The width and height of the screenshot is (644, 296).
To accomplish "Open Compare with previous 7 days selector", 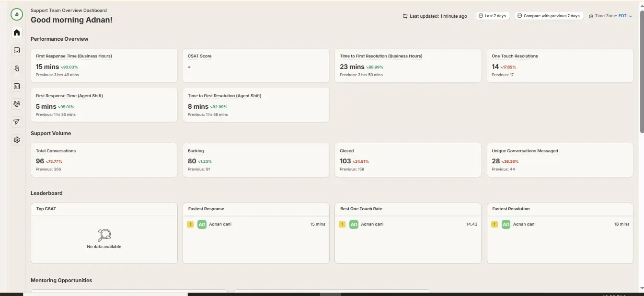I will tap(549, 16).
